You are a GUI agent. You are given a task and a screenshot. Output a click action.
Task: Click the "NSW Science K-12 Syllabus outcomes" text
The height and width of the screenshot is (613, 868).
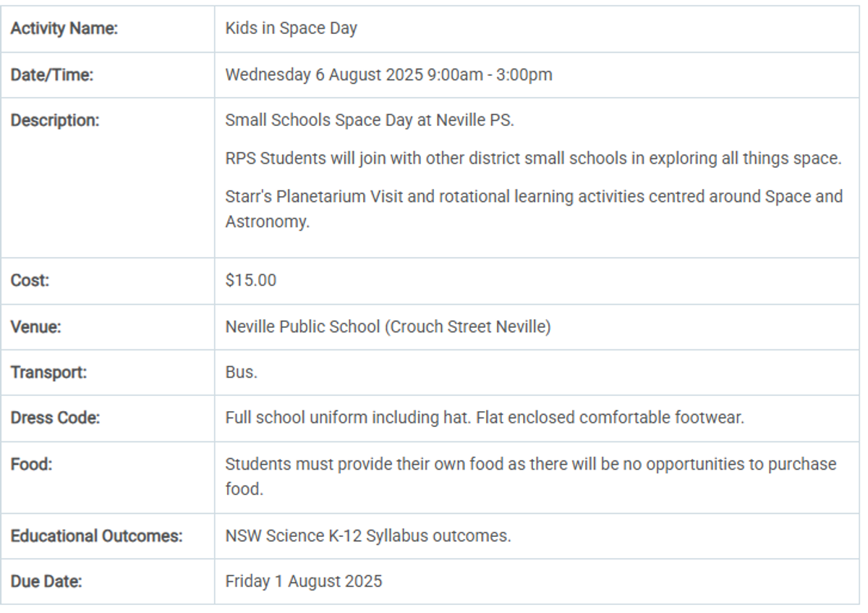pyautogui.click(x=368, y=536)
